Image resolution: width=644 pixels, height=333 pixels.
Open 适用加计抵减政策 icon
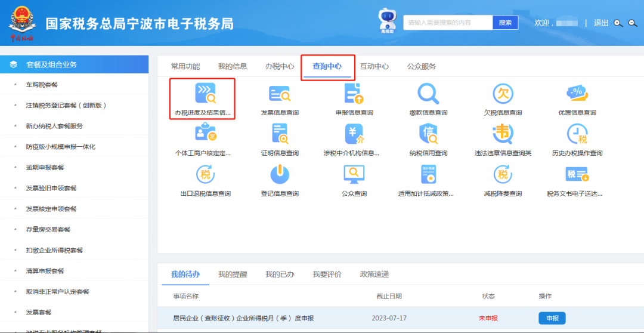[428, 174]
